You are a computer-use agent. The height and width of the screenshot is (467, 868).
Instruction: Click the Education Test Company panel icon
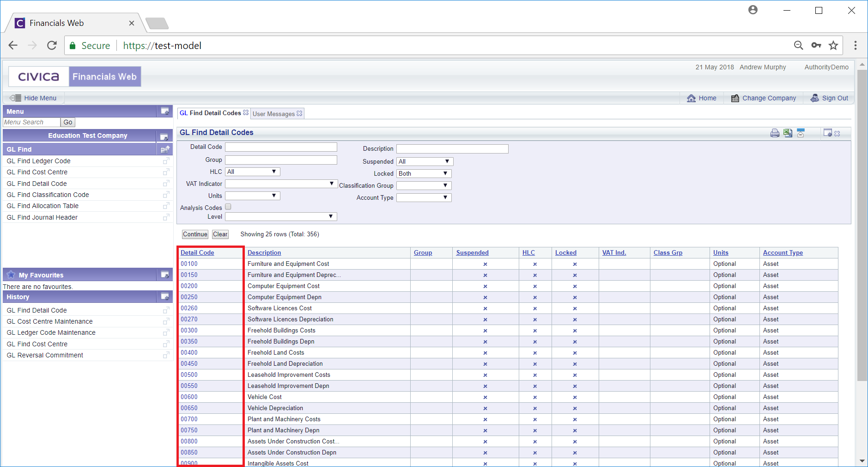(164, 136)
